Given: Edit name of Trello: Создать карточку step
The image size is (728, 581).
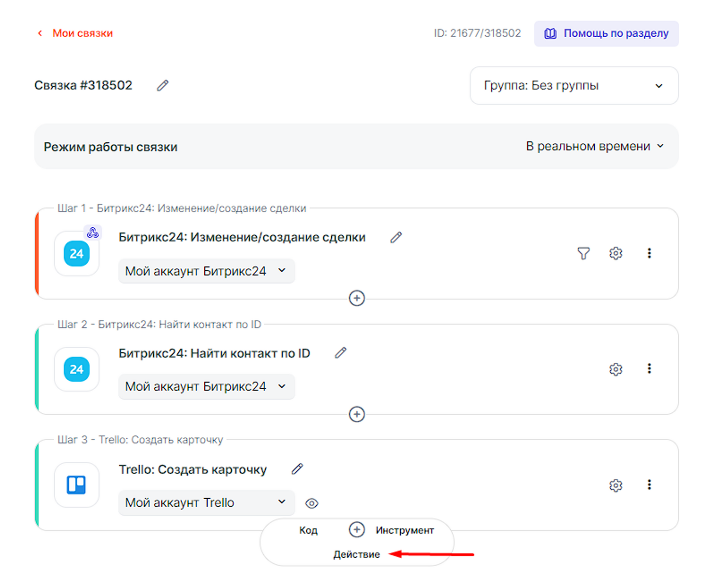Looking at the screenshot, I should pyautogui.click(x=297, y=469).
